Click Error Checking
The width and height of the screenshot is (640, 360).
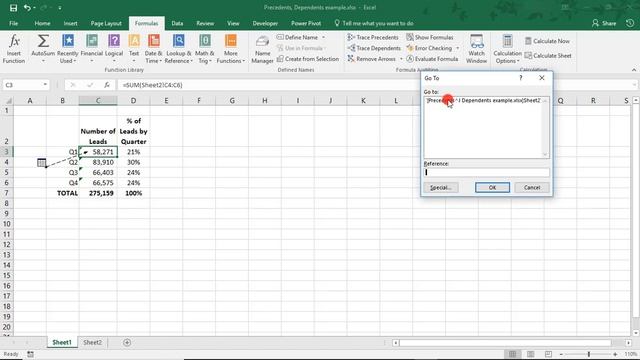coord(429,48)
